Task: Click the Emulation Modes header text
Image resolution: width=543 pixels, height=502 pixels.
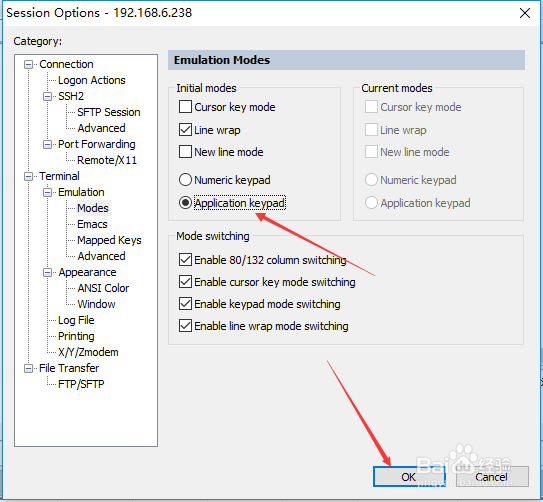Action: 222,60
